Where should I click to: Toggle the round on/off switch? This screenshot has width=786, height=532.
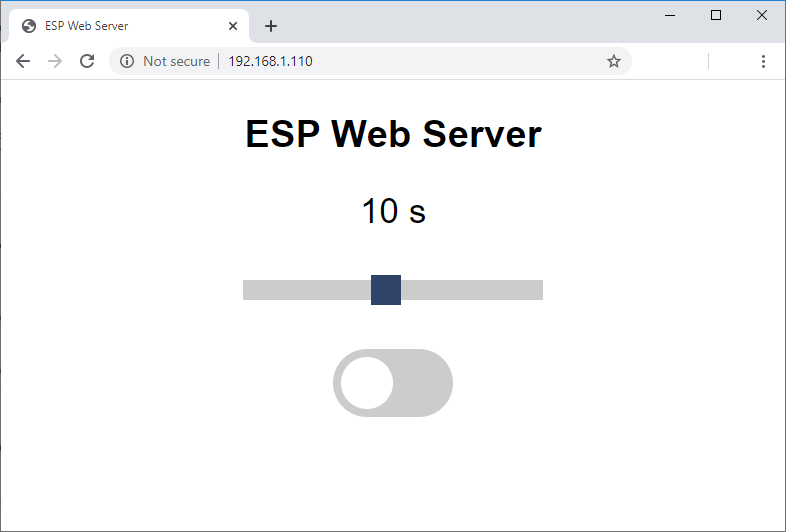393,383
